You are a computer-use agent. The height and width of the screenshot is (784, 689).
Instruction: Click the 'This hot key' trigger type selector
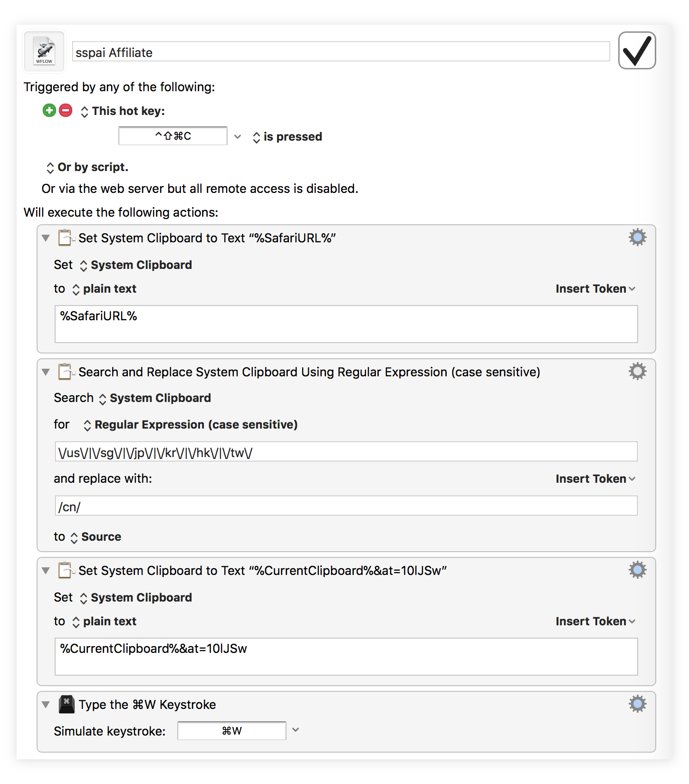click(123, 111)
